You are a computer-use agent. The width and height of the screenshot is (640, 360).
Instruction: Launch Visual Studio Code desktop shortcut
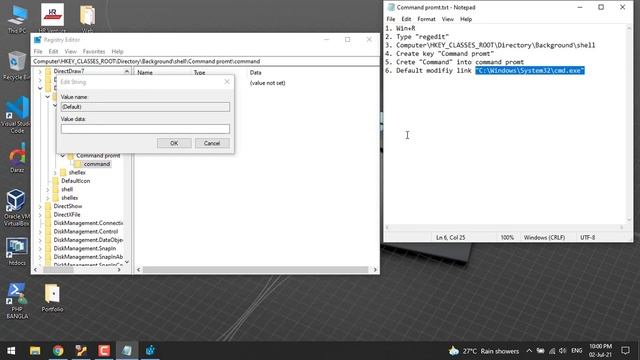point(17,114)
